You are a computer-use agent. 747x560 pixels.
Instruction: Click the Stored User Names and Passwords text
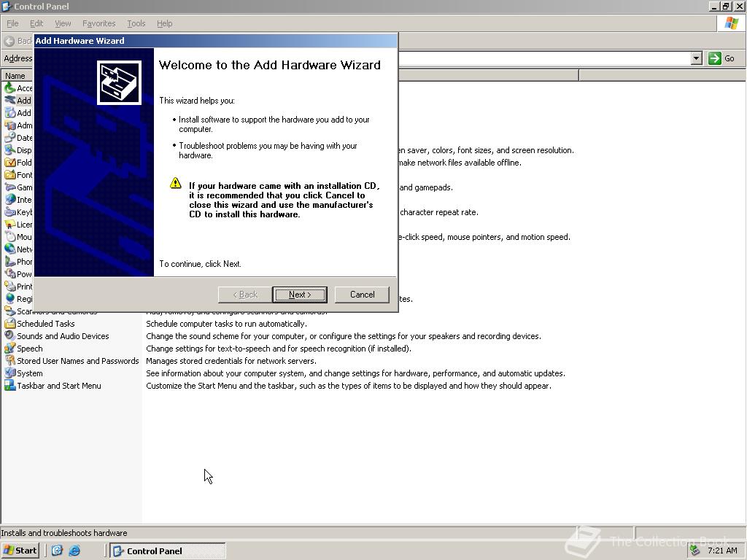(77, 361)
